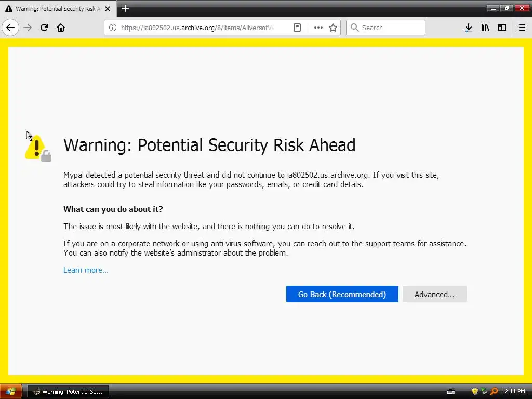Restore down the browser window
This screenshot has height=399, width=532.
(507, 8)
